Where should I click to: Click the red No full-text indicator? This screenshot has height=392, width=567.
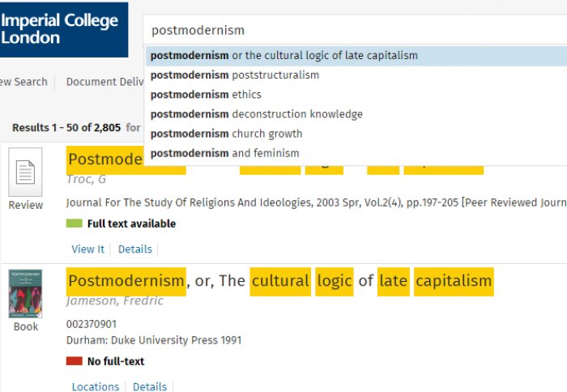[75, 361]
